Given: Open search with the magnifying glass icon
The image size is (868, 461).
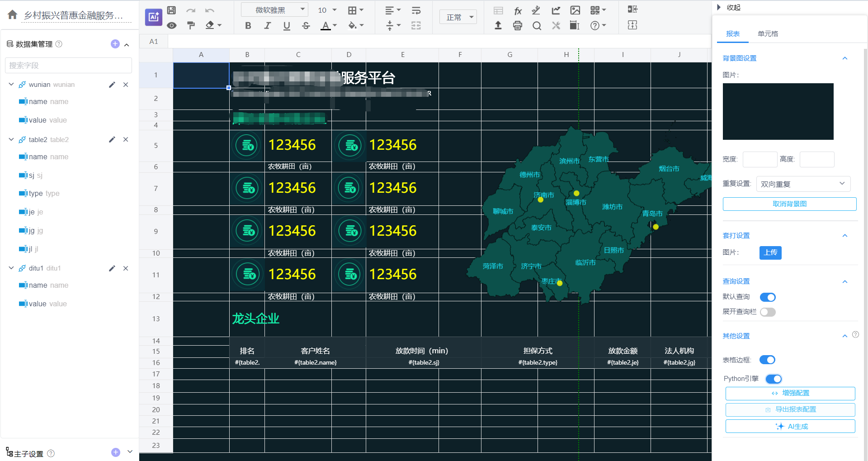Looking at the screenshot, I should click(x=537, y=25).
